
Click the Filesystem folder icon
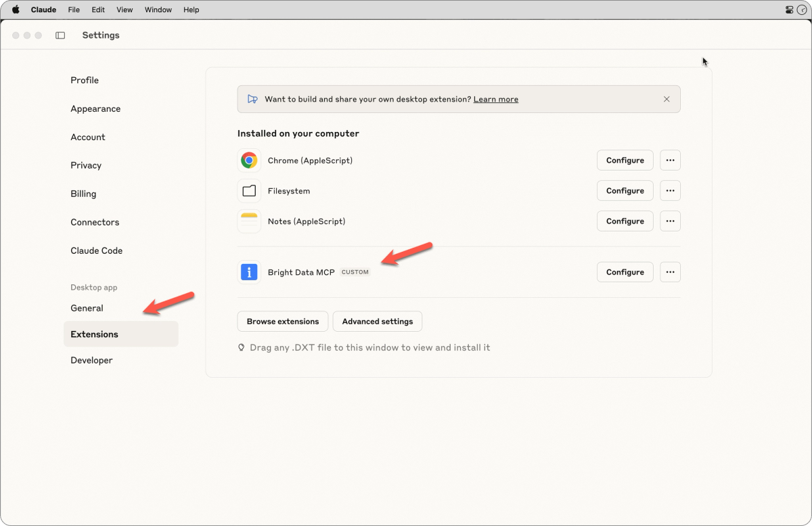[x=249, y=191]
